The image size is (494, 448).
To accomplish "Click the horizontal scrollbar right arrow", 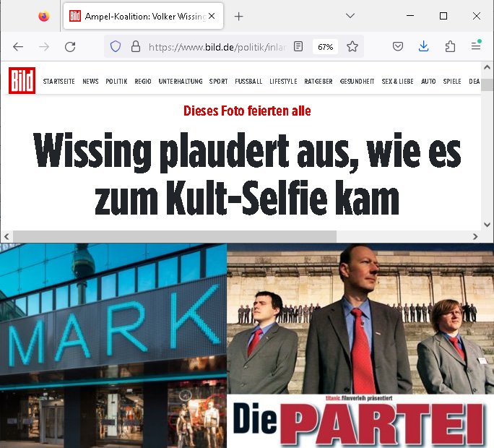I will [x=475, y=236].
